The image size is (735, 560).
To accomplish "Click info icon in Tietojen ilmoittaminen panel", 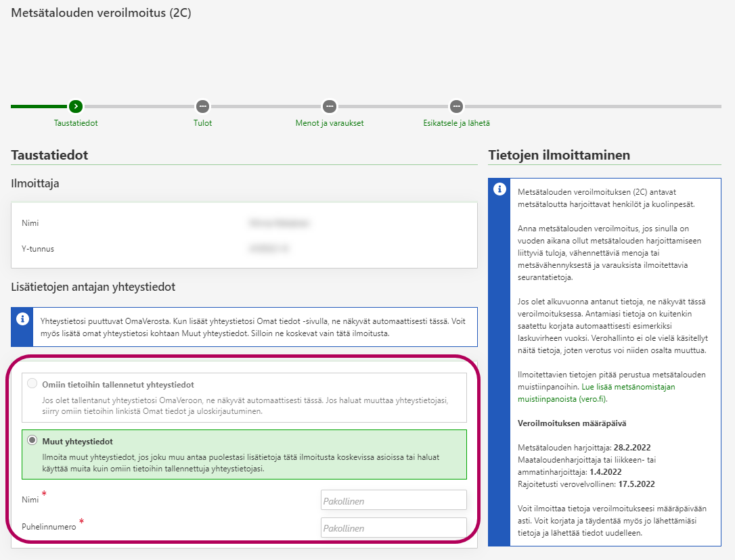I will (499, 189).
